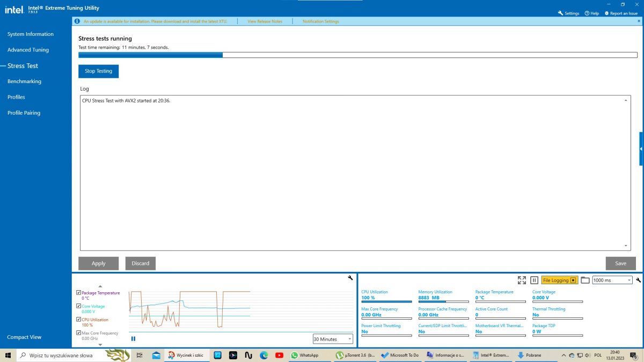Click the Save button

[621, 263]
